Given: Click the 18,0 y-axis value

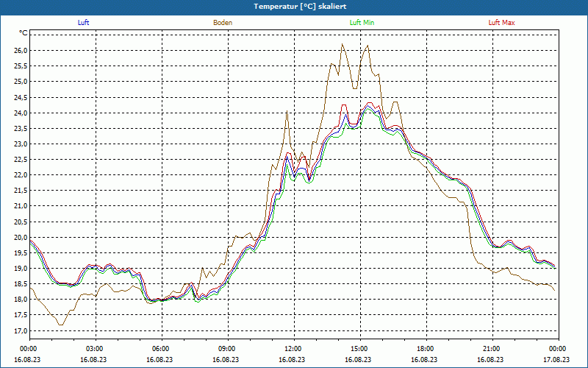Looking at the screenshot, I should click(21, 300).
